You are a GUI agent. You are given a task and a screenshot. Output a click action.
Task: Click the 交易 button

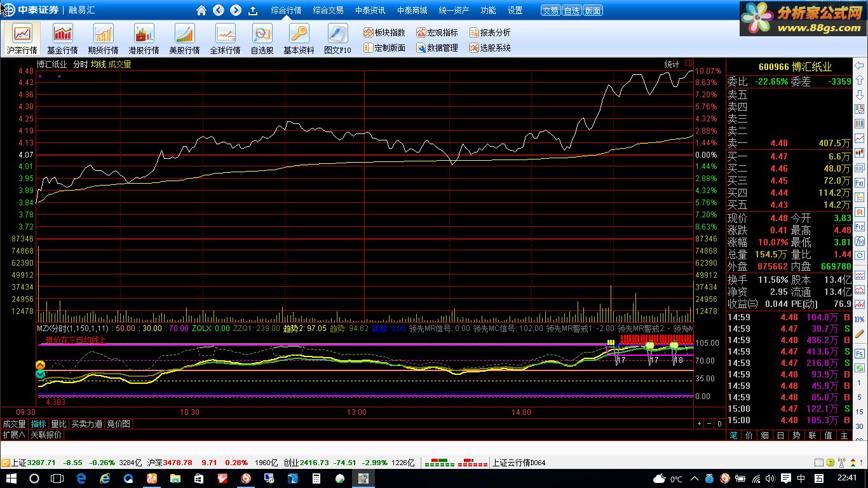click(x=550, y=11)
